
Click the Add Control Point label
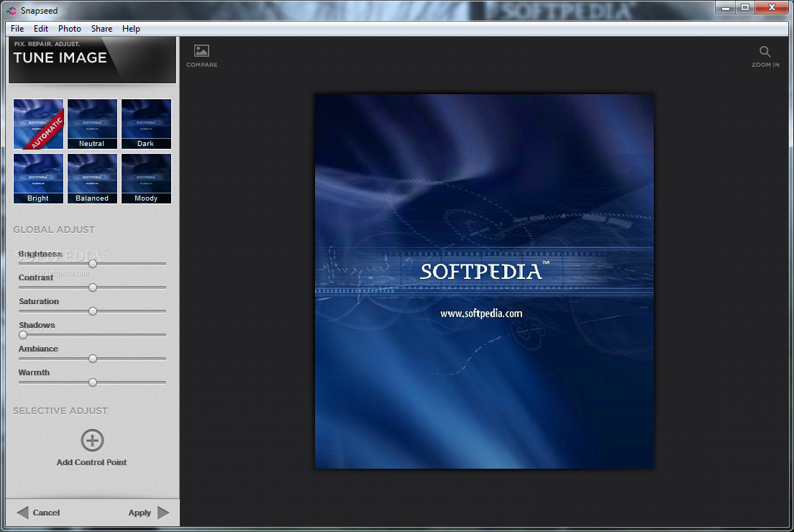(91, 462)
